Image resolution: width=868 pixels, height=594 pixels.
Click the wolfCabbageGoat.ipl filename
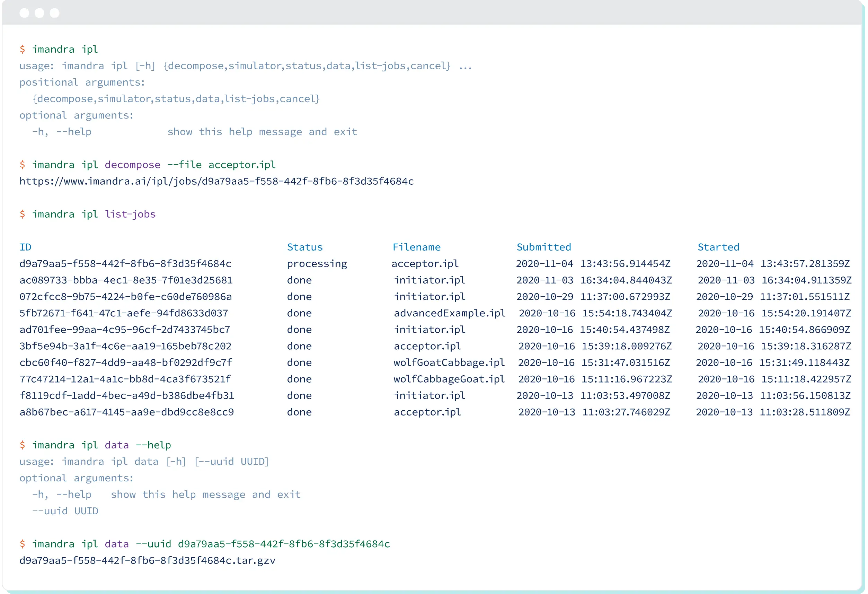(x=449, y=379)
